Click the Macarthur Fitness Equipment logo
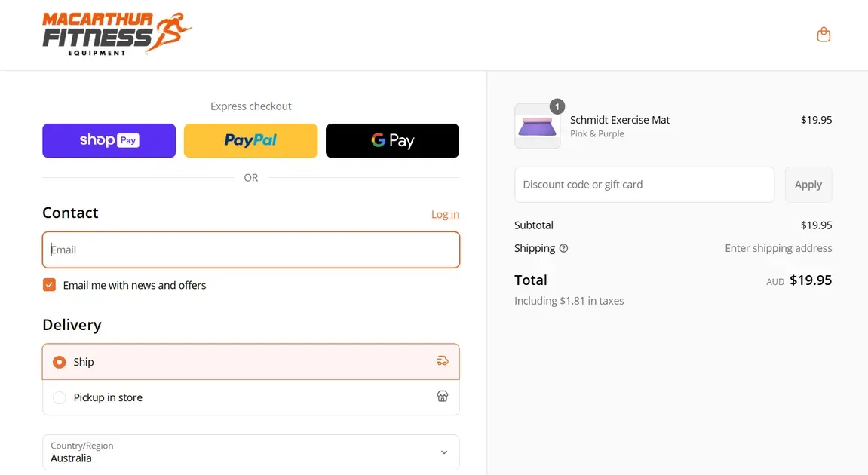The width and height of the screenshot is (868, 475). [117, 34]
